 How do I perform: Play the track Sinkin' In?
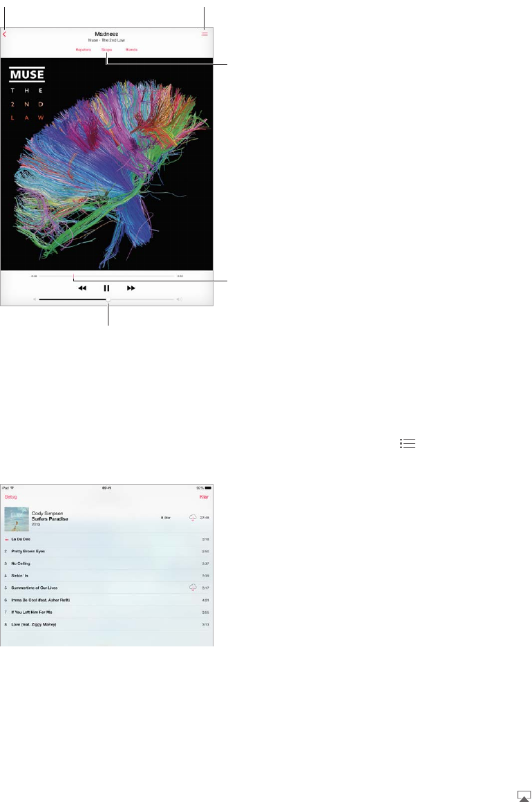106,576
